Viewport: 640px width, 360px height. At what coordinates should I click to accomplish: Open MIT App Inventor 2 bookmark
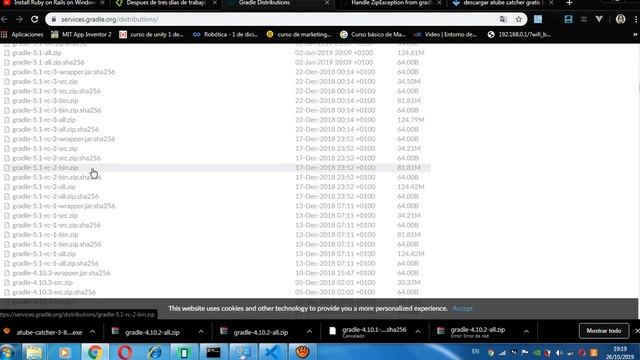(x=81, y=35)
